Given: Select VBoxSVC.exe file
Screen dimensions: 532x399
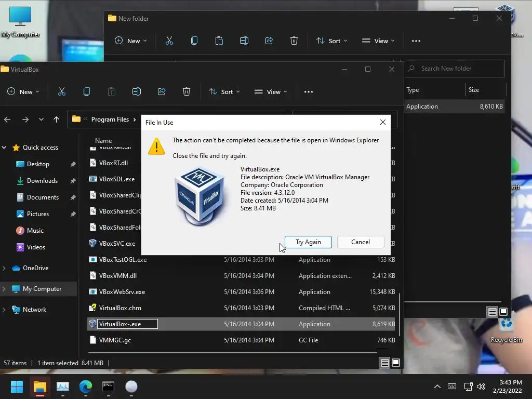Looking at the screenshot, I should (x=117, y=243).
